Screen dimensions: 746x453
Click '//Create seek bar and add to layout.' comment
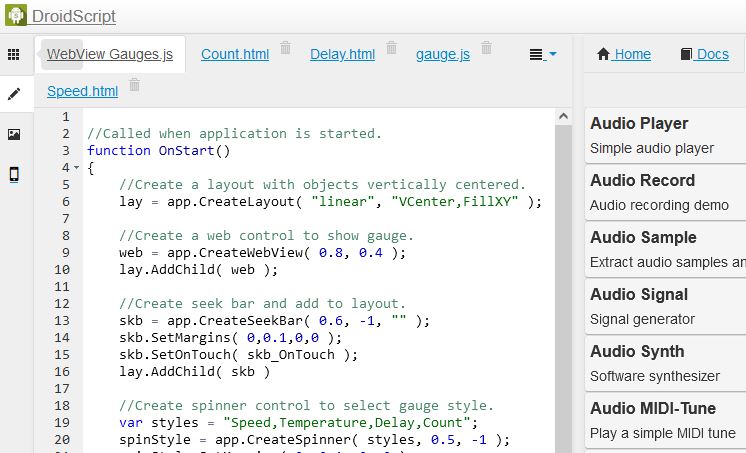click(262, 304)
